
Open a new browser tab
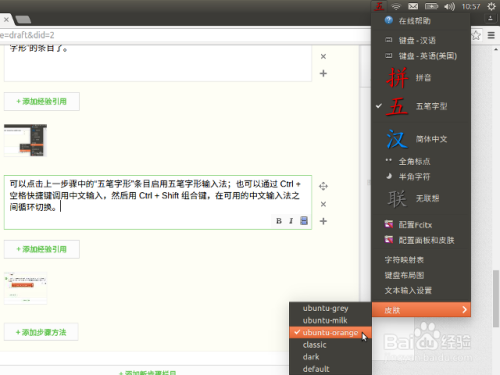pos(23,20)
